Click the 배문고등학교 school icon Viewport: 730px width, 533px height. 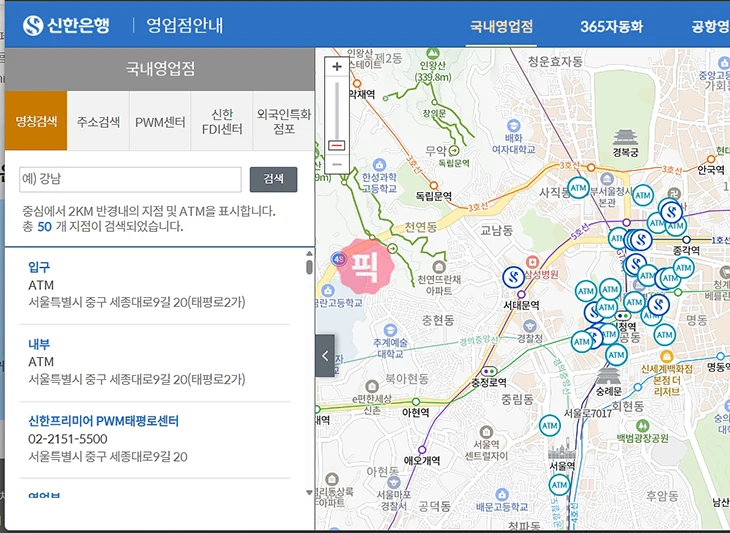coord(501,494)
